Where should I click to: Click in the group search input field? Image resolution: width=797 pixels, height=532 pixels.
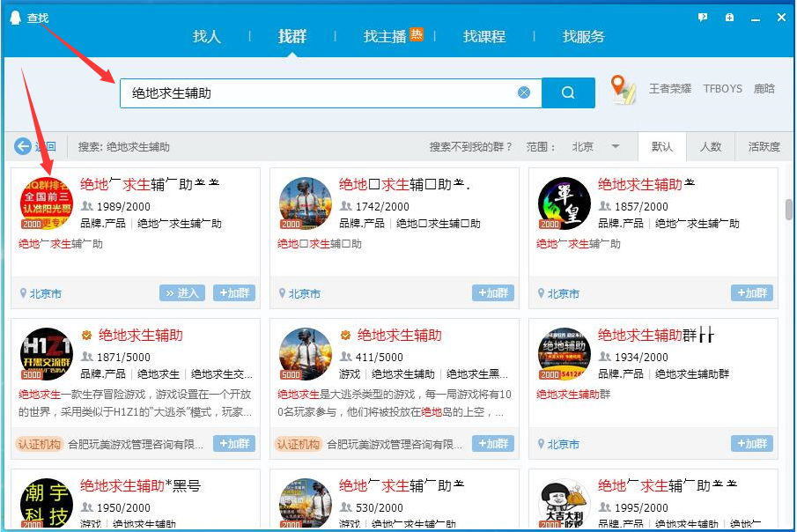pyautogui.click(x=317, y=92)
